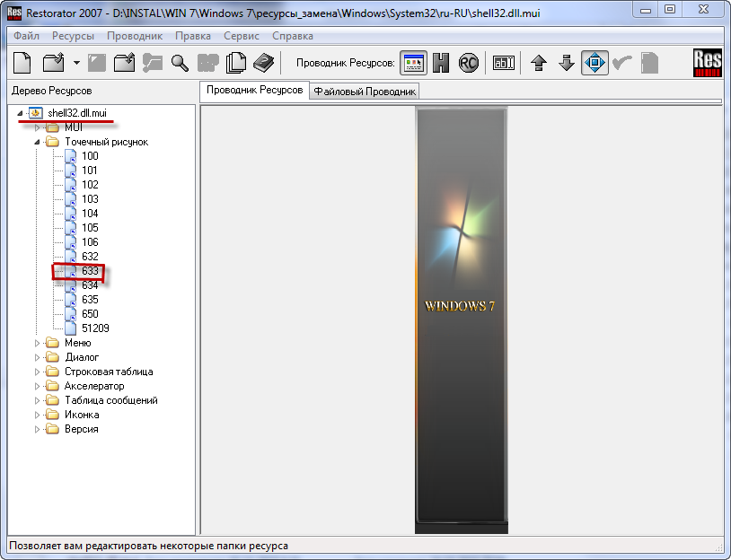This screenshot has width=731, height=560.
Task: Switch to Hex view mode
Action: coord(441,63)
